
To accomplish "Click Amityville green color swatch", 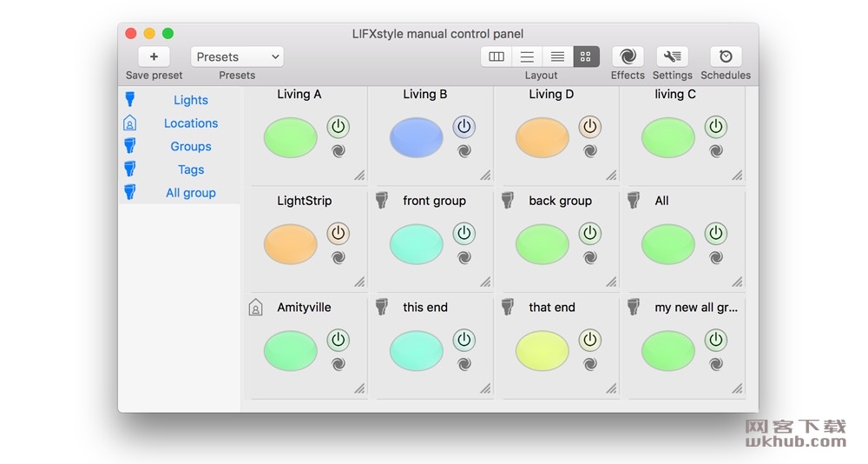I will [291, 350].
